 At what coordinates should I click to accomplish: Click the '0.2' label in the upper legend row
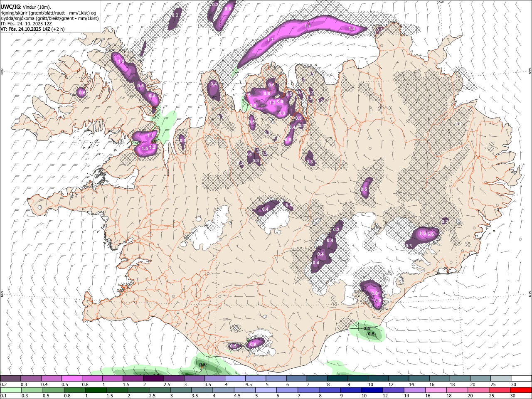pos(3,384)
